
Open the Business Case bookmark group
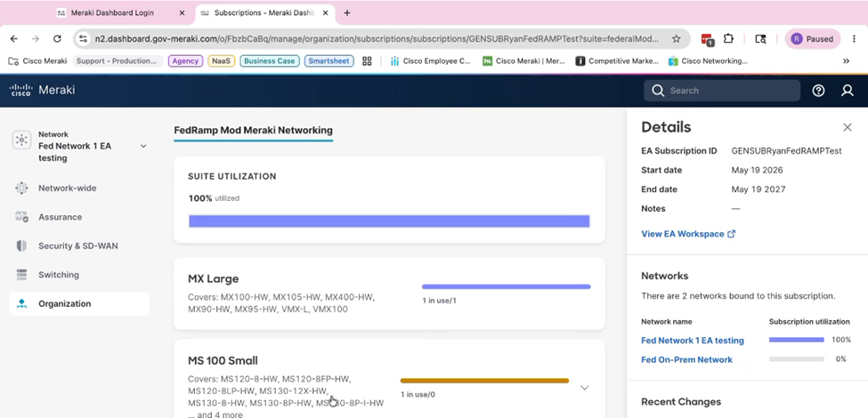(x=270, y=60)
